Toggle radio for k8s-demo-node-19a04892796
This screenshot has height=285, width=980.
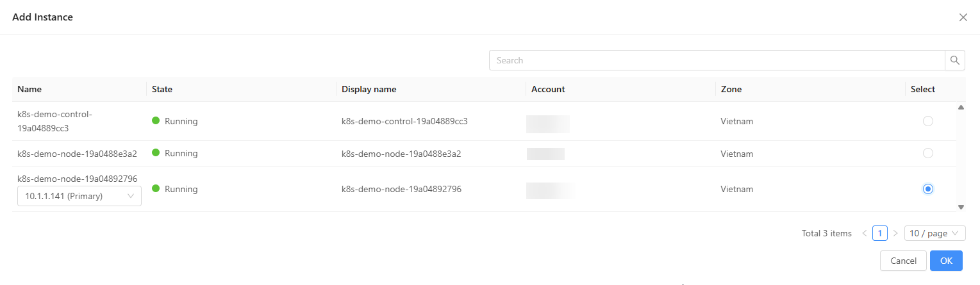[x=927, y=189]
